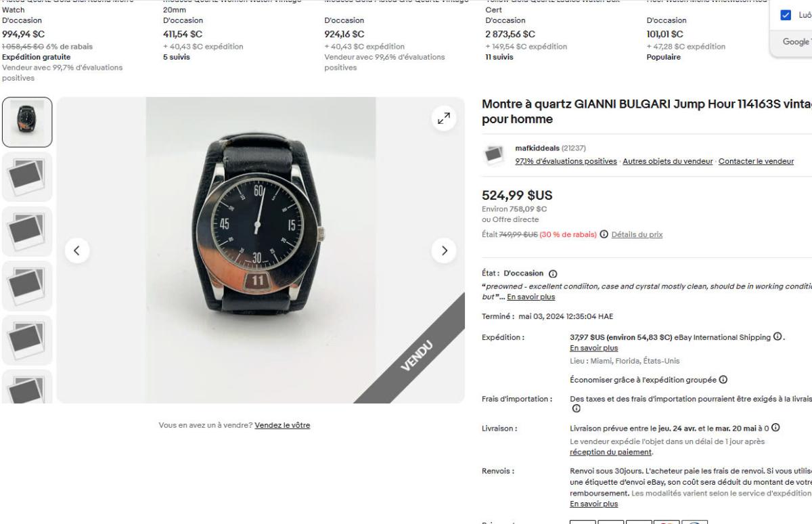Open 97,1% d'évaluations positives link

pyautogui.click(x=566, y=161)
